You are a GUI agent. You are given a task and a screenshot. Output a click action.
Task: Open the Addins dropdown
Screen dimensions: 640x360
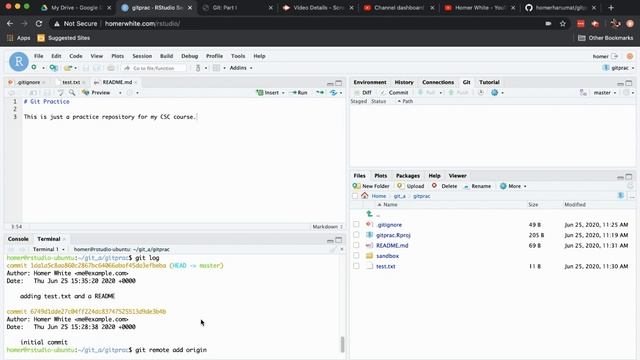click(x=241, y=68)
